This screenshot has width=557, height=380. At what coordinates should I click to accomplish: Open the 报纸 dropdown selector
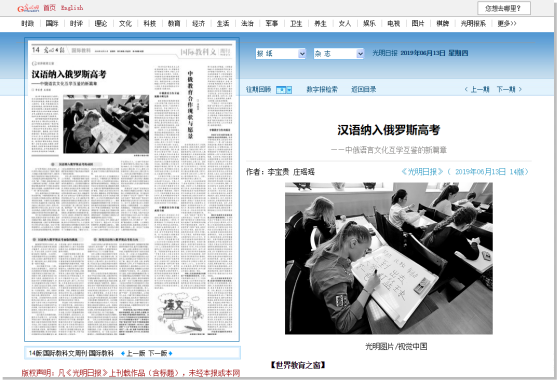[280, 54]
